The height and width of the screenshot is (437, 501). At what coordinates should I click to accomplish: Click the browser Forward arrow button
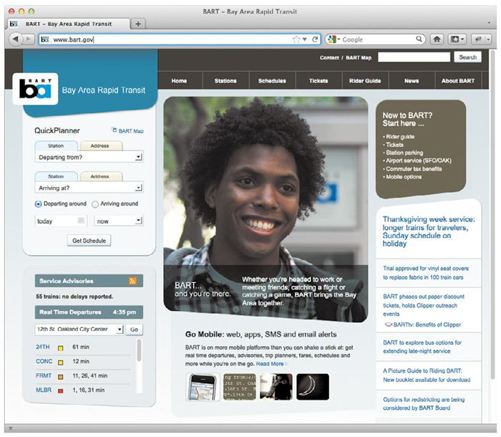[28, 39]
